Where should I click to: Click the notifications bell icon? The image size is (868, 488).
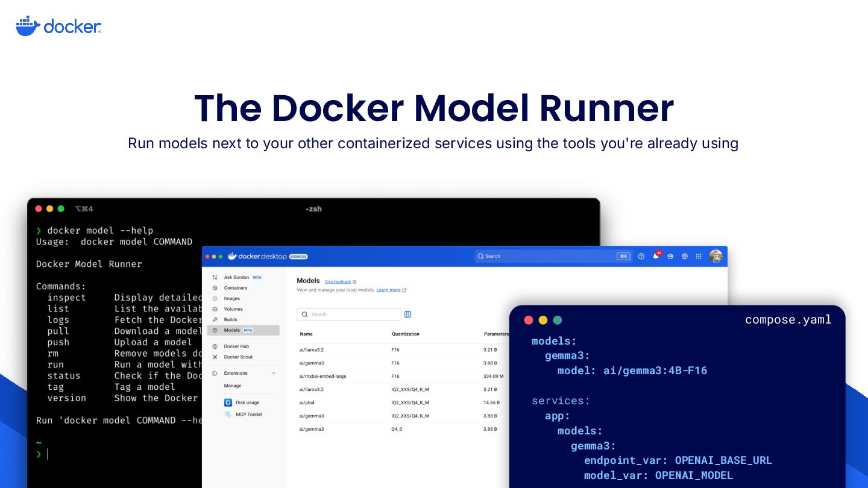coord(656,256)
